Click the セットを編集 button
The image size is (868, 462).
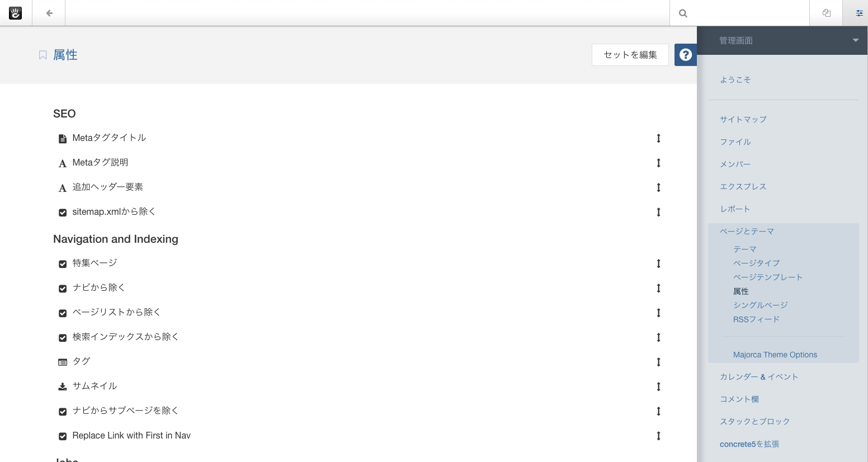point(630,55)
